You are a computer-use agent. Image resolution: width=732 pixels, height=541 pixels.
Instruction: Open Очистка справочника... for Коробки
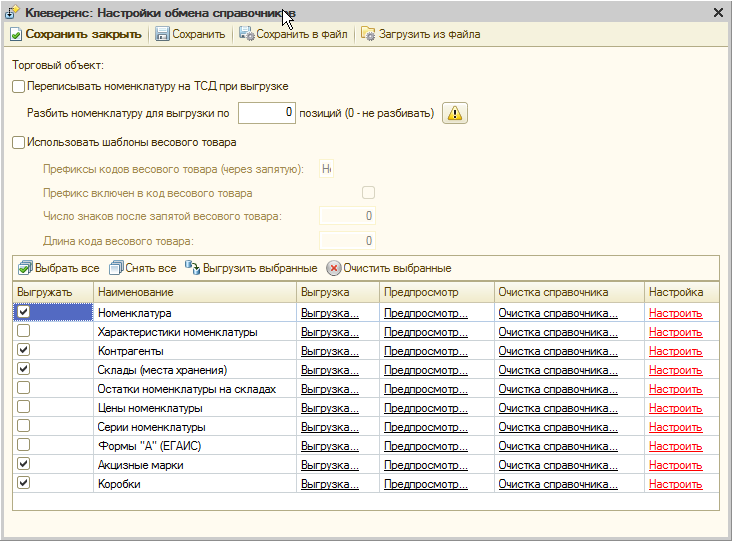click(558, 484)
